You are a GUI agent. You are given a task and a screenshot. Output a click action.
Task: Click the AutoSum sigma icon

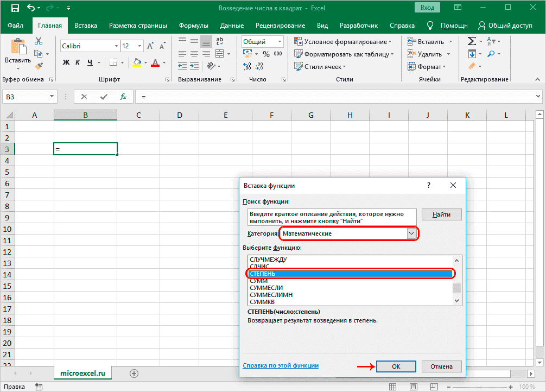(472, 42)
